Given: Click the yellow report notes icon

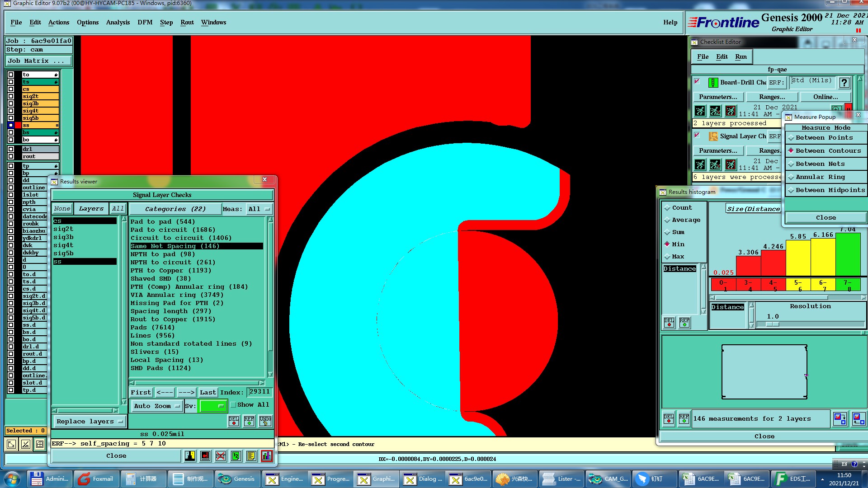Looking at the screenshot, I should [251, 456].
